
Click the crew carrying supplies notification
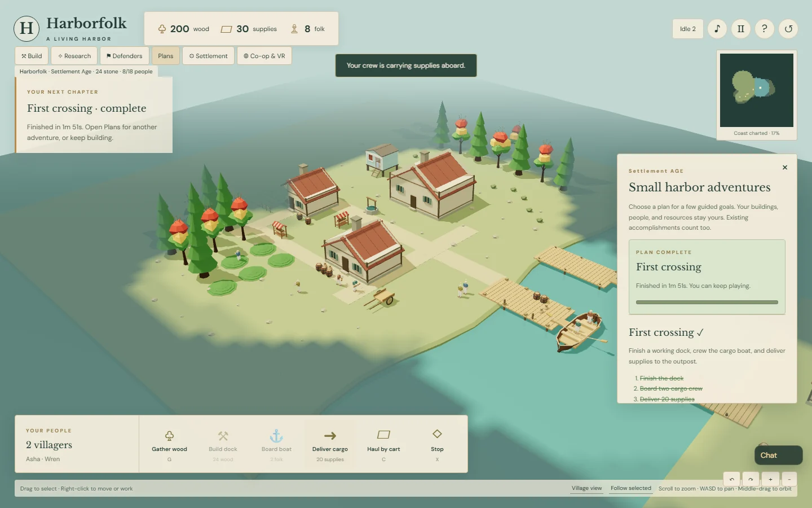pos(406,65)
